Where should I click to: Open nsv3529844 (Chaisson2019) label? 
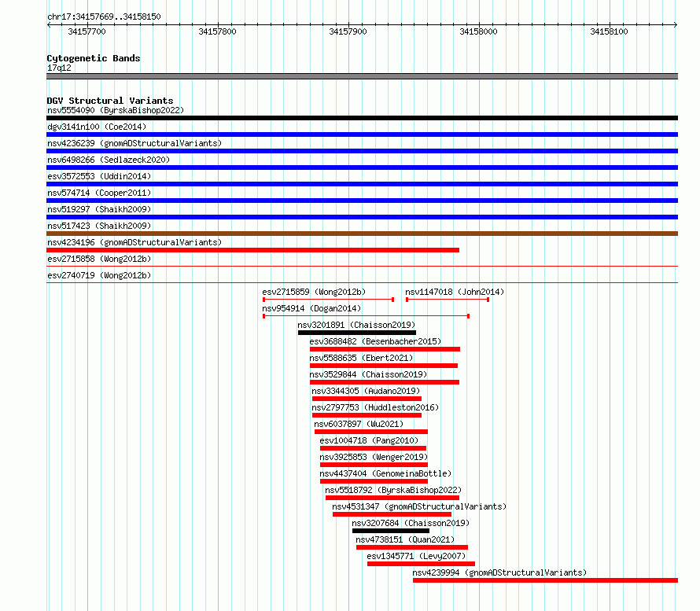368,374
